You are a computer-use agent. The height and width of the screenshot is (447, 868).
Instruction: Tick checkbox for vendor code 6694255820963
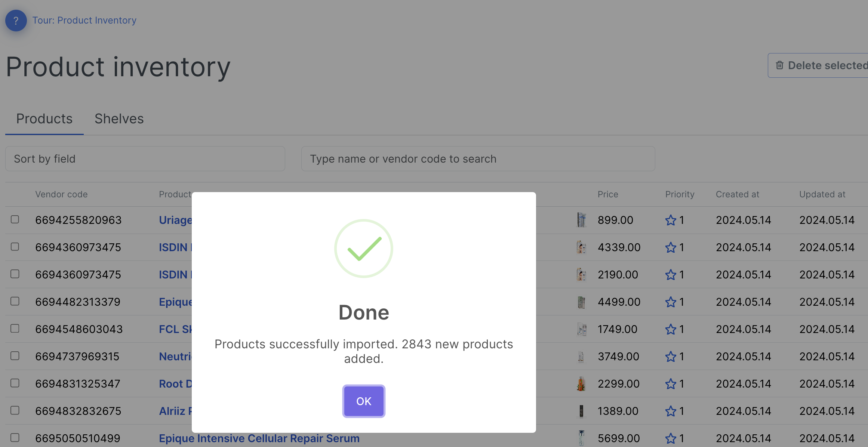[x=15, y=219]
